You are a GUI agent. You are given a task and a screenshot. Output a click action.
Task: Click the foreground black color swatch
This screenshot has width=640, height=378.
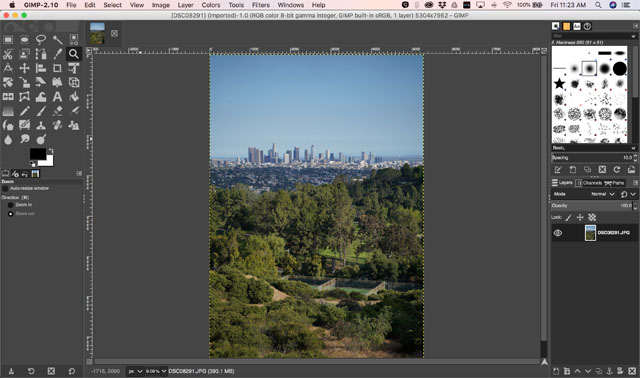(38, 154)
